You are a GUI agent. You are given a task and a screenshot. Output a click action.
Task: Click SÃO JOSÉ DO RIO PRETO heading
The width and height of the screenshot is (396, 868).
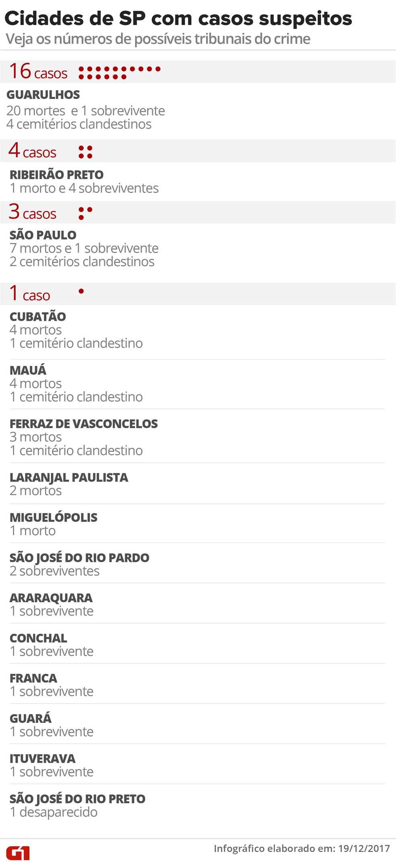[77, 799]
